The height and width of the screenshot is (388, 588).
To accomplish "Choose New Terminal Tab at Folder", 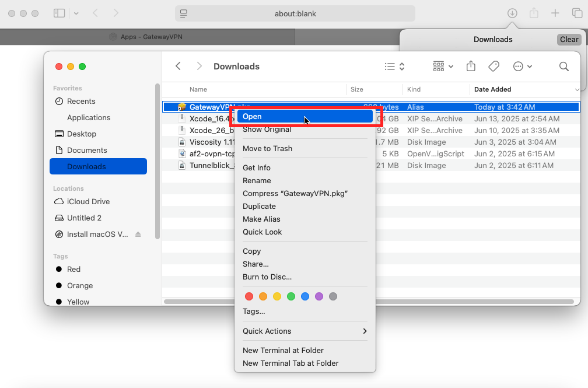I will (305, 363).
